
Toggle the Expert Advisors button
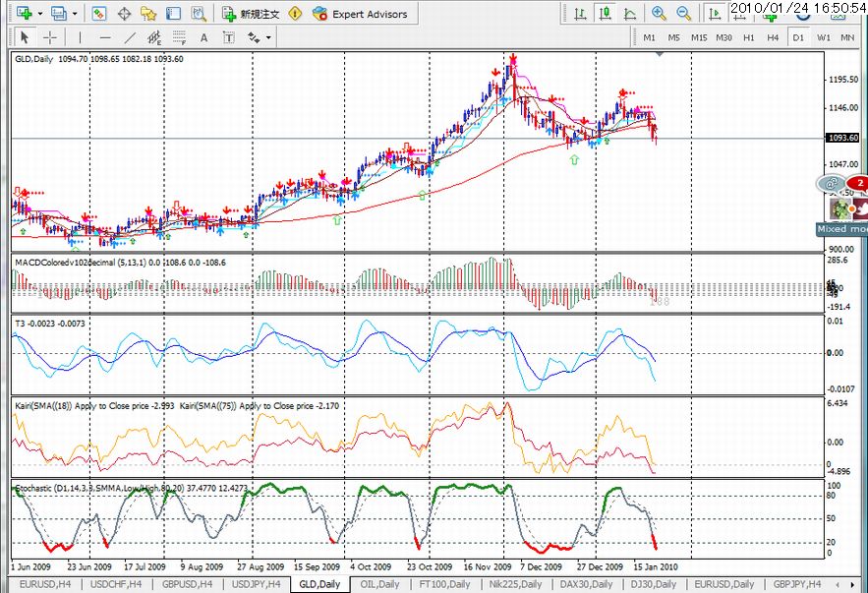[361, 14]
